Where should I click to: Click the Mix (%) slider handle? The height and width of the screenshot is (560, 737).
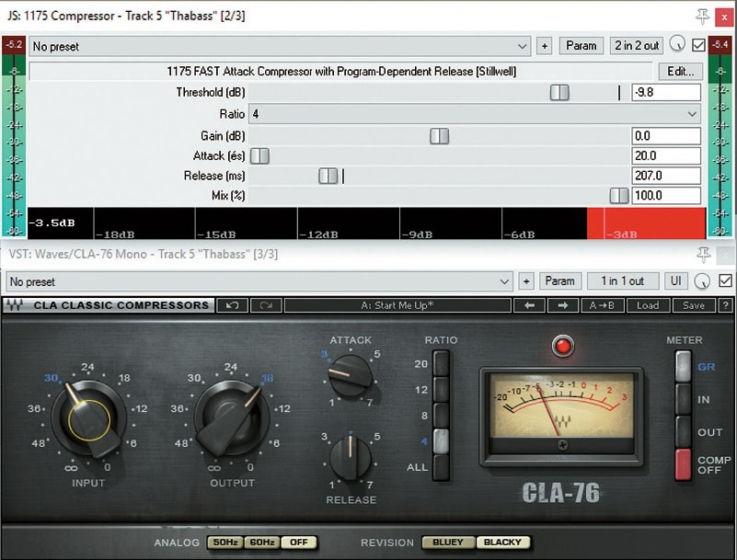point(619,196)
